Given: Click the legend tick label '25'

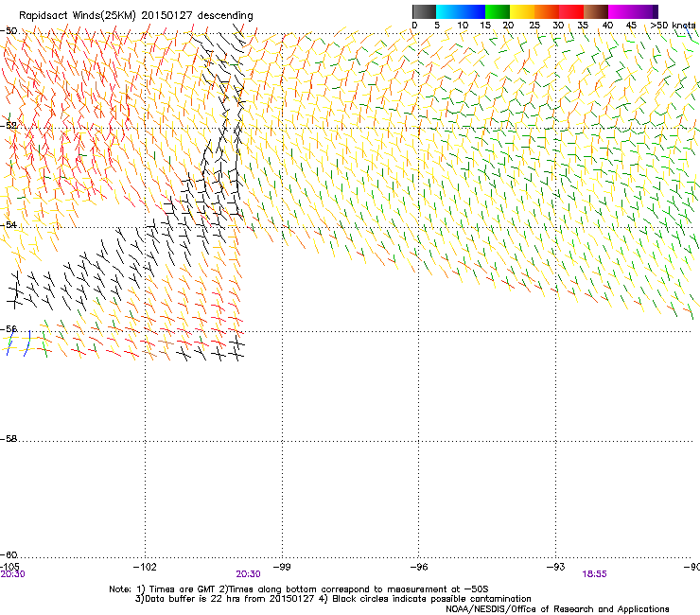Looking at the screenshot, I should 534,25.
